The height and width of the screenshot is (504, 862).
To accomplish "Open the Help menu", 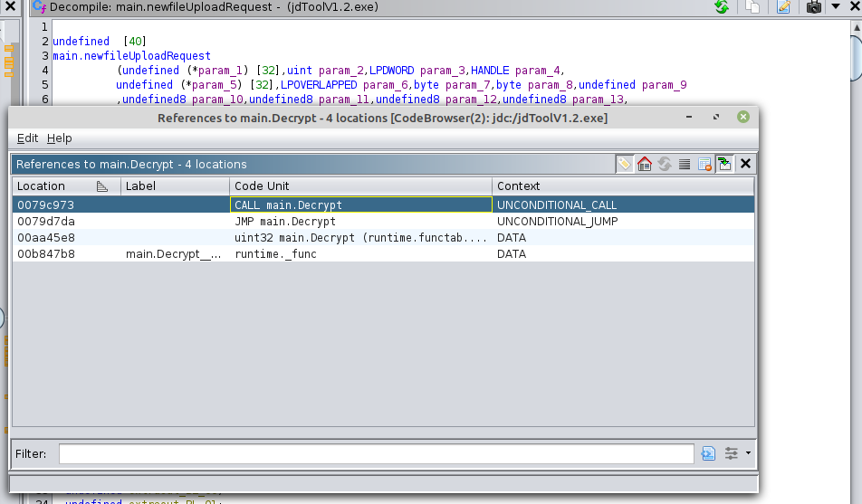I will 59,138.
